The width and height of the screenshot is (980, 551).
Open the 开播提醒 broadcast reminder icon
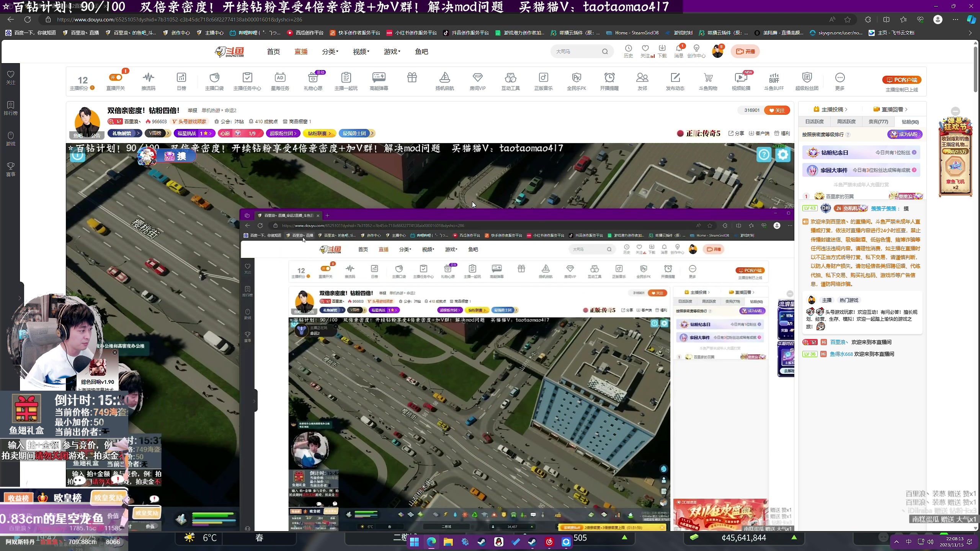pyautogui.click(x=609, y=81)
